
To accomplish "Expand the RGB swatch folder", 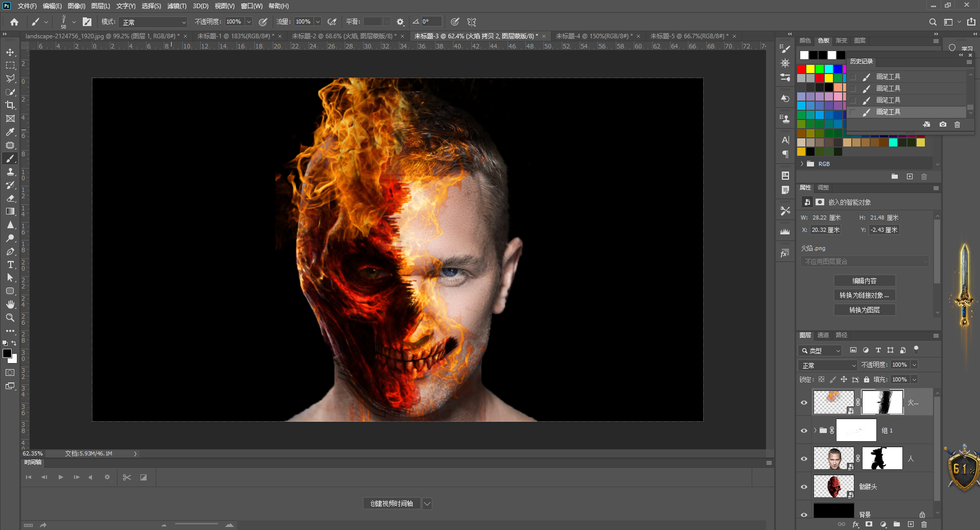I will click(802, 164).
